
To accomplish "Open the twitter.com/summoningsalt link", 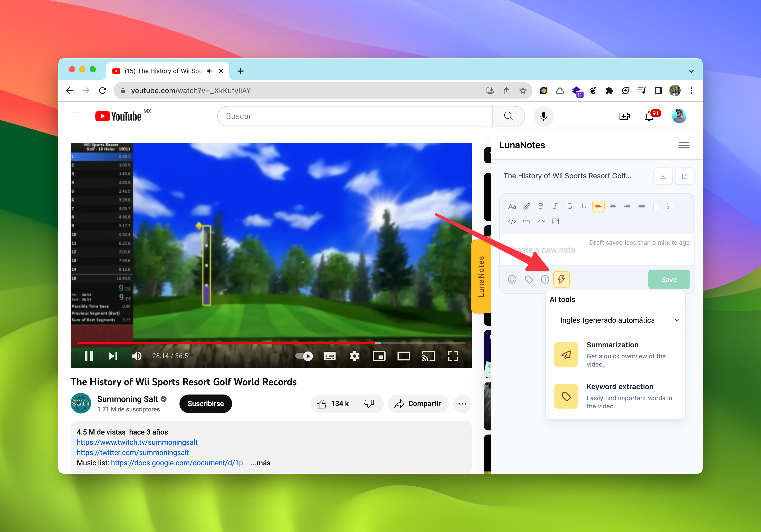I will [x=132, y=452].
